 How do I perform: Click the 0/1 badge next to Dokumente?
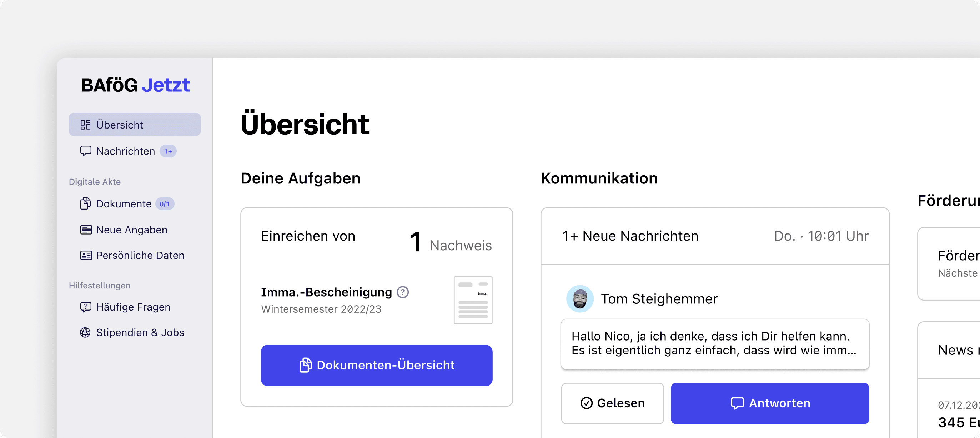(x=165, y=204)
